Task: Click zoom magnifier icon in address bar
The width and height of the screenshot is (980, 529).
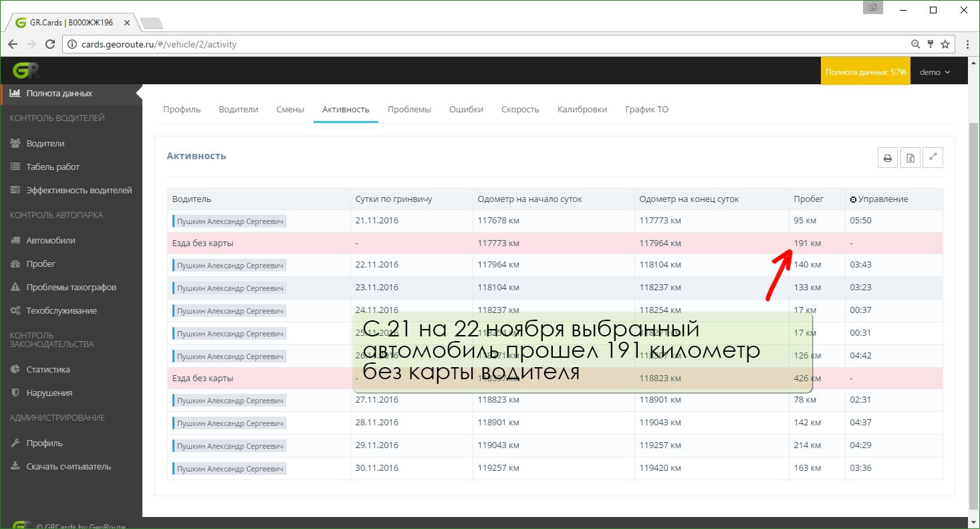Action: 915,44
